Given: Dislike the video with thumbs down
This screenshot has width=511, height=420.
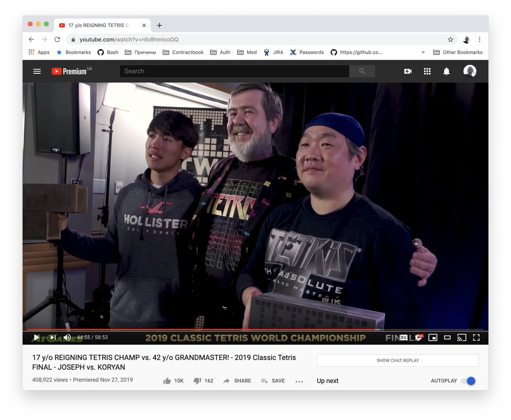Looking at the screenshot, I should point(203,381).
